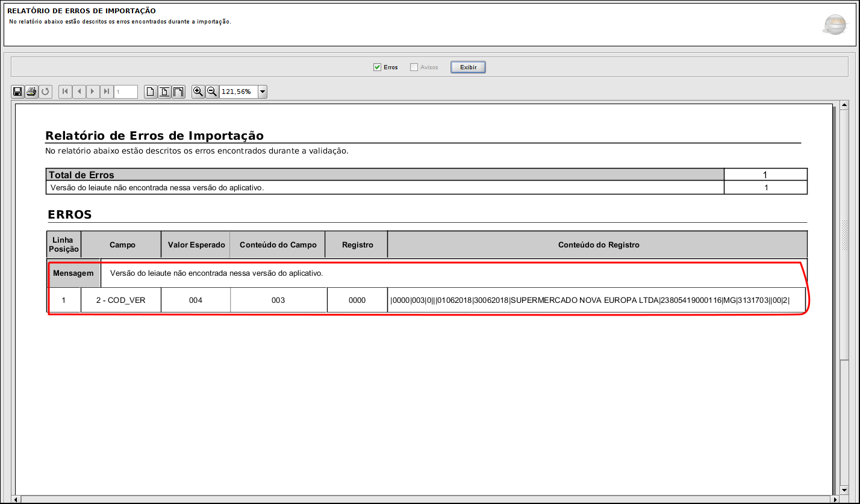Image resolution: width=860 pixels, height=504 pixels.
Task: Go to previous page of report
Action: (x=79, y=92)
